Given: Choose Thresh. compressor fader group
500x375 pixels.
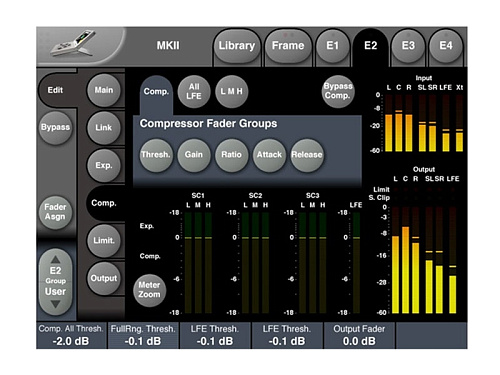Looking at the screenshot, I should tap(156, 155).
